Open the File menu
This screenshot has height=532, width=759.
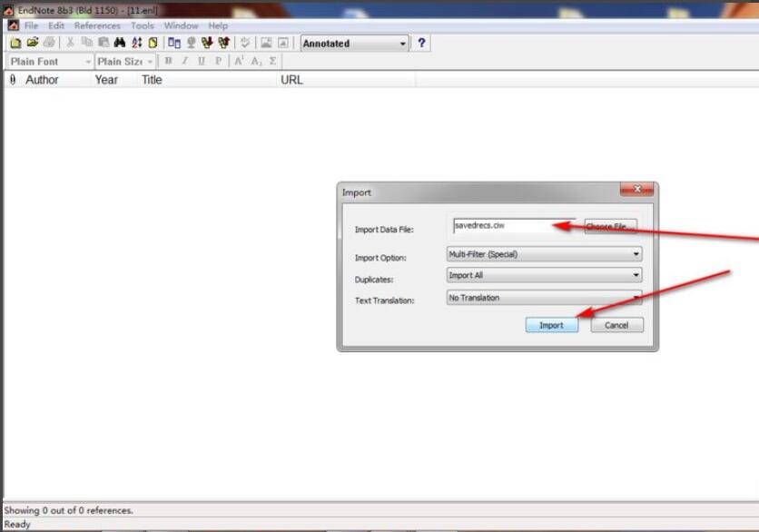(x=31, y=25)
